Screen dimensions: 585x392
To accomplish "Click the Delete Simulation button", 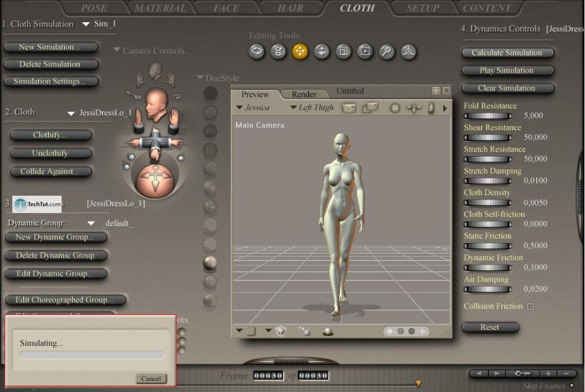I will (x=50, y=64).
